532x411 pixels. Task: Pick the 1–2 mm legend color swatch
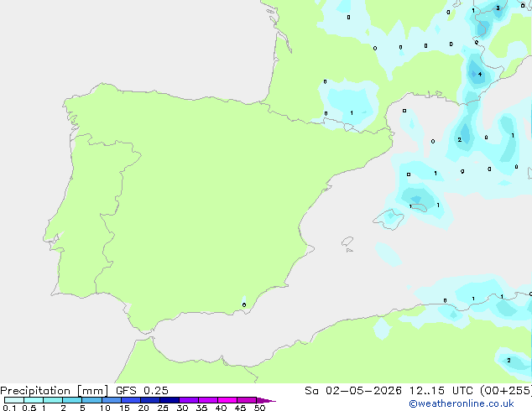coord(53,400)
